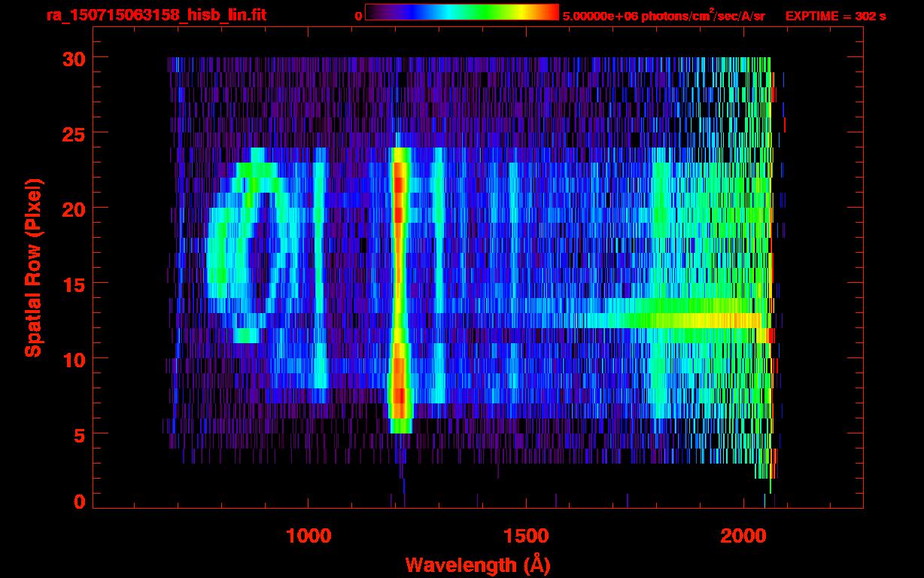Viewport: 924px width, 578px height.
Task: Click the Wavelength (Å) axis label
Action: (x=473, y=564)
